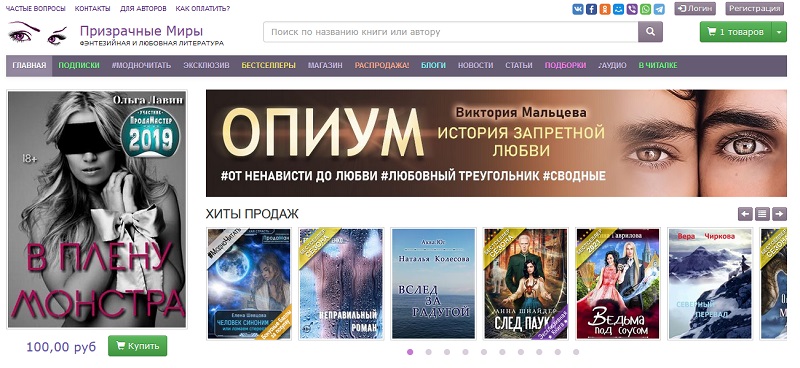This screenshot has height=368, width=800.
Task: Open След паука book cover
Action: [x=526, y=284]
